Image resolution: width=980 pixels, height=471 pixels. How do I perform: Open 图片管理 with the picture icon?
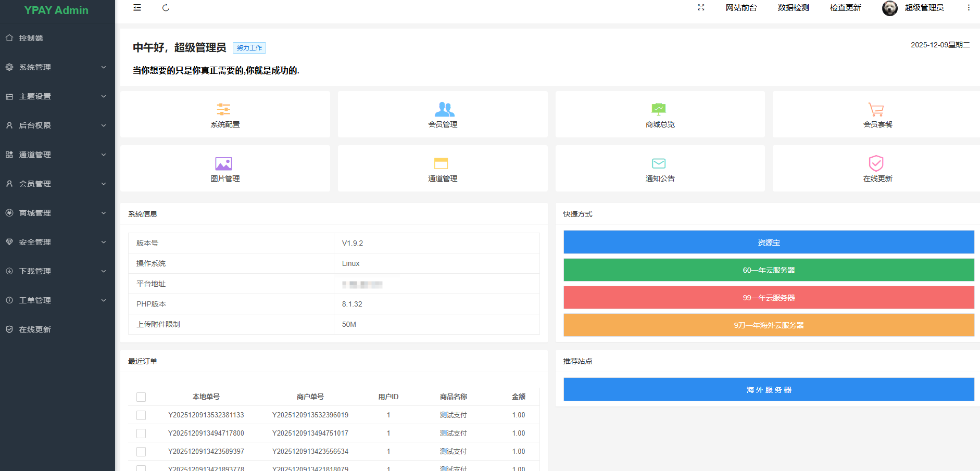(224, 163)
